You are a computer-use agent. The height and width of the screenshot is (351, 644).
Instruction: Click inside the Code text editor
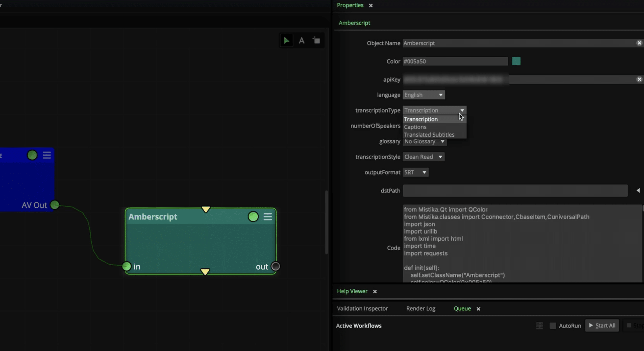tap(522, 243)
